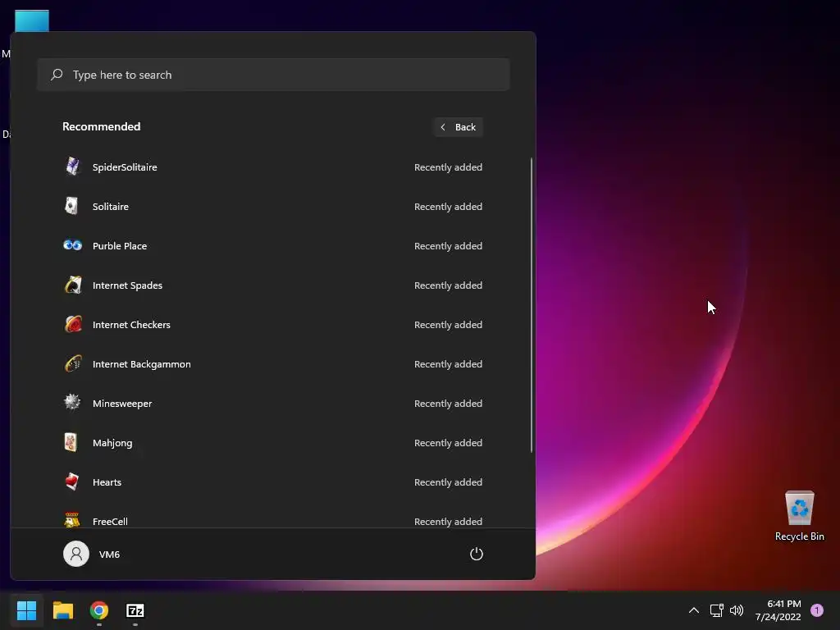The image size is (840, 630).
Task: Open Google Chrome from the taskbar
Action: [x=99, y=610]
